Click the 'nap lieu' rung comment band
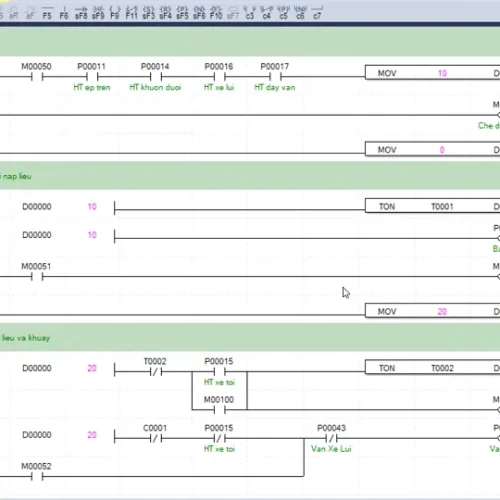 coord(250,176)
